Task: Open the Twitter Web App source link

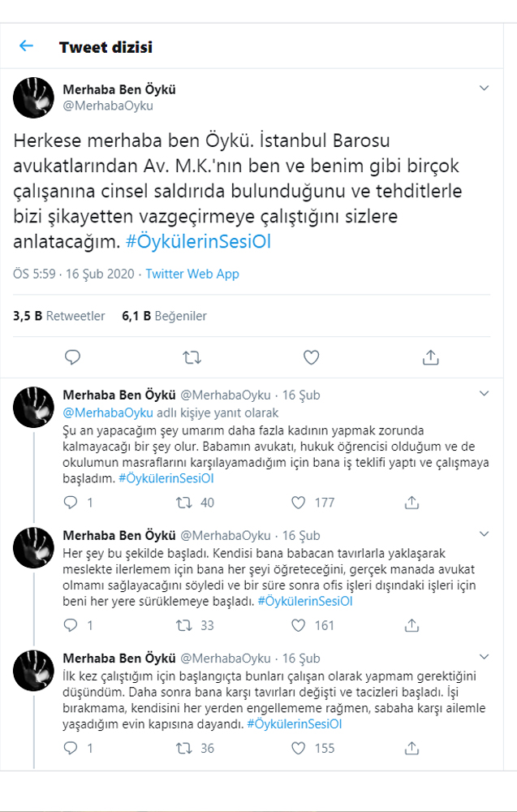Action: (x=192, y=274)
